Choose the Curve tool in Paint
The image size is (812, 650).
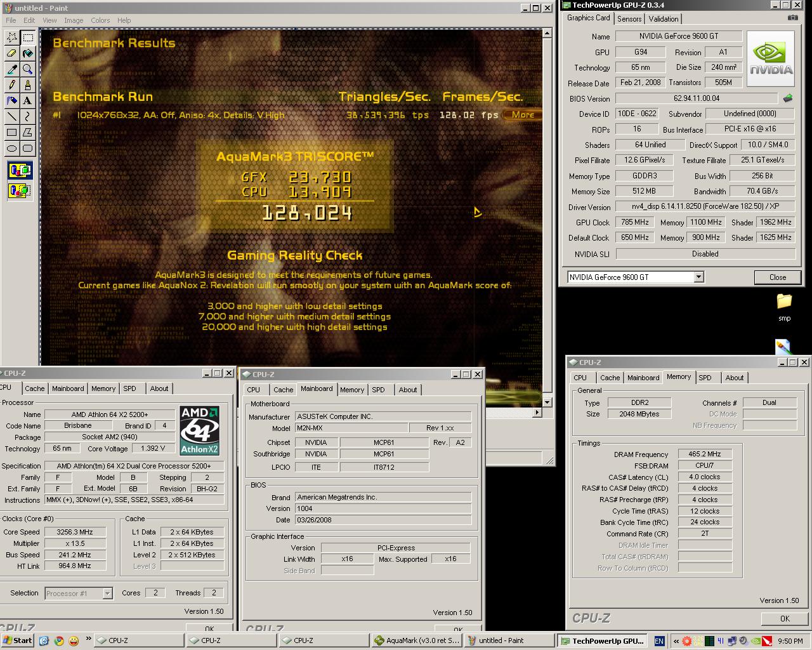pos(28,117)
